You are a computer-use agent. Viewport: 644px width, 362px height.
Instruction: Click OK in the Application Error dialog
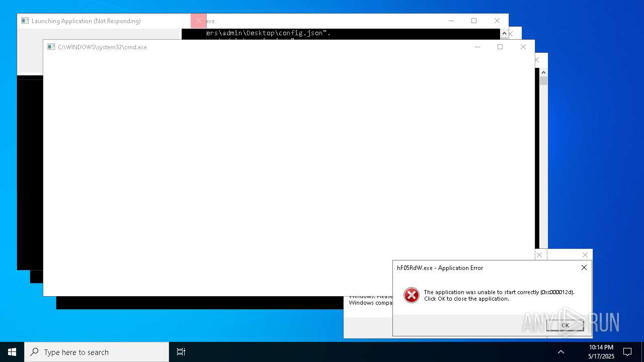click(x=565, y=325)
